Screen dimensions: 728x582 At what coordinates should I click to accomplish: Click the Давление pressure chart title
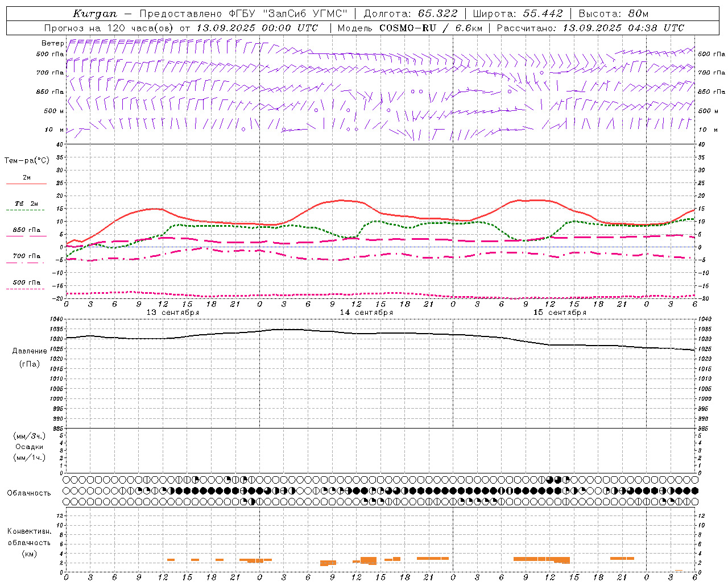29,351
